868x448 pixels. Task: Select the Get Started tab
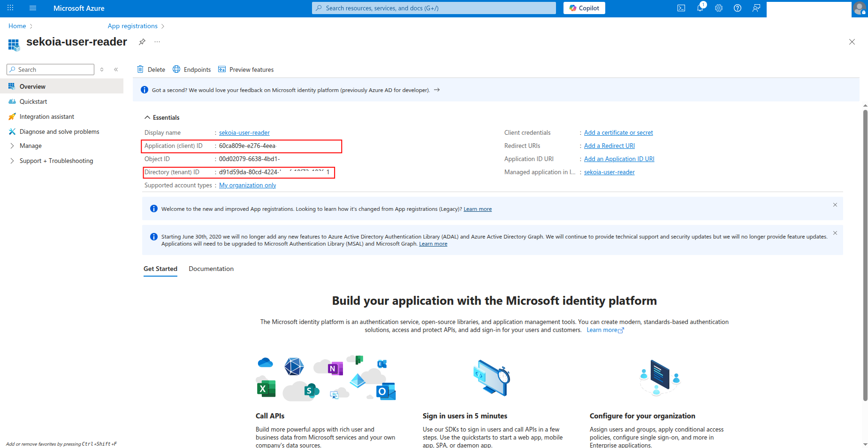click(x=160, y=269)
